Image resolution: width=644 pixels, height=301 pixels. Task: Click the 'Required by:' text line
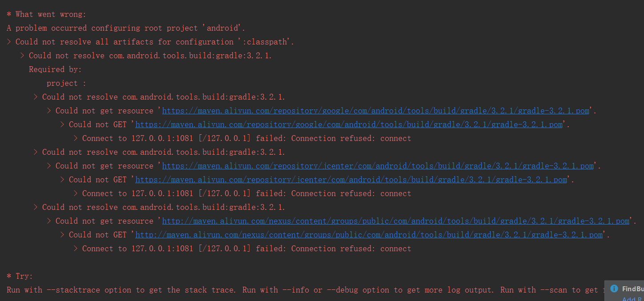[56, 69]
